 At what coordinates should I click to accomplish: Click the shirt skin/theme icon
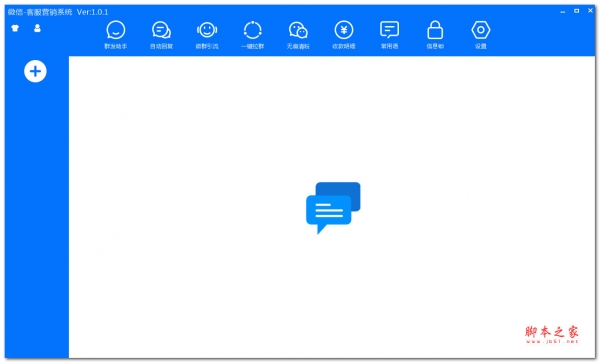tap(15, 28)
